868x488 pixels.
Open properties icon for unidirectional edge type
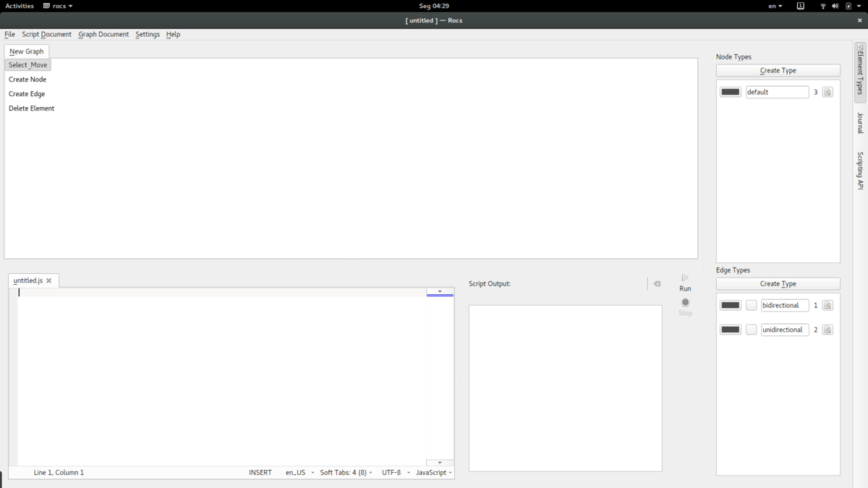827,330
